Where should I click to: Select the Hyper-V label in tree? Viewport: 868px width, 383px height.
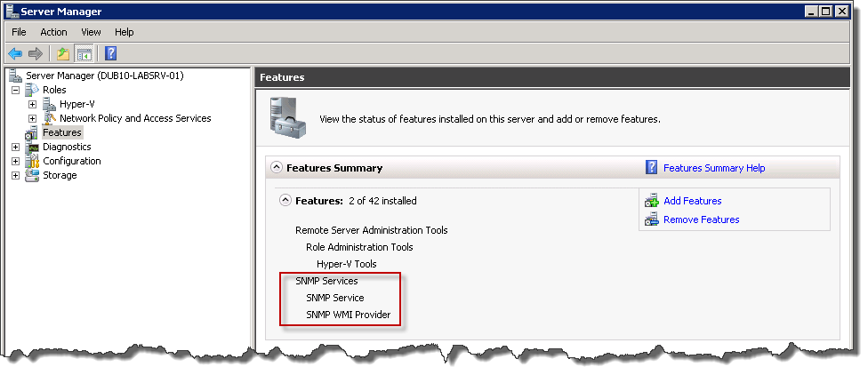coord(77,104)
